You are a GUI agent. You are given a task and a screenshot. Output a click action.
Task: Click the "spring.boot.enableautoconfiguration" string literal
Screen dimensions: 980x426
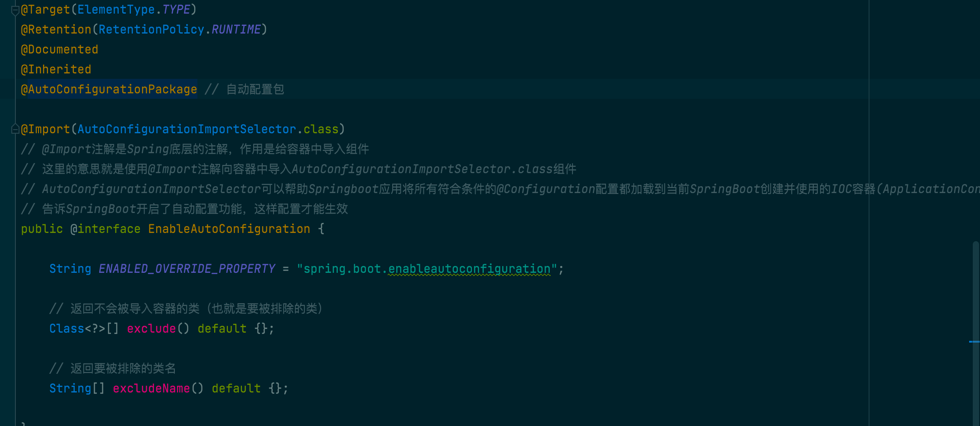pyautogui.click(x=427, y=269)
